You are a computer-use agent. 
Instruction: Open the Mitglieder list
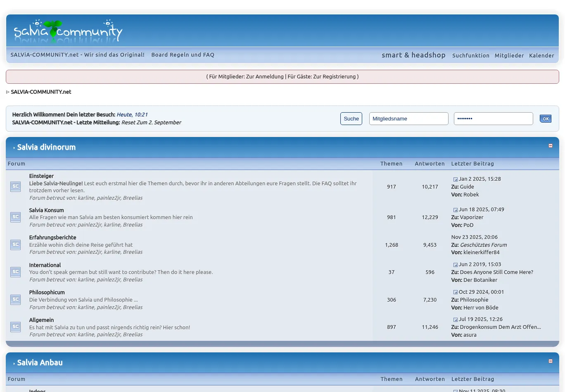pyautogui.click(x=509, y=55)
